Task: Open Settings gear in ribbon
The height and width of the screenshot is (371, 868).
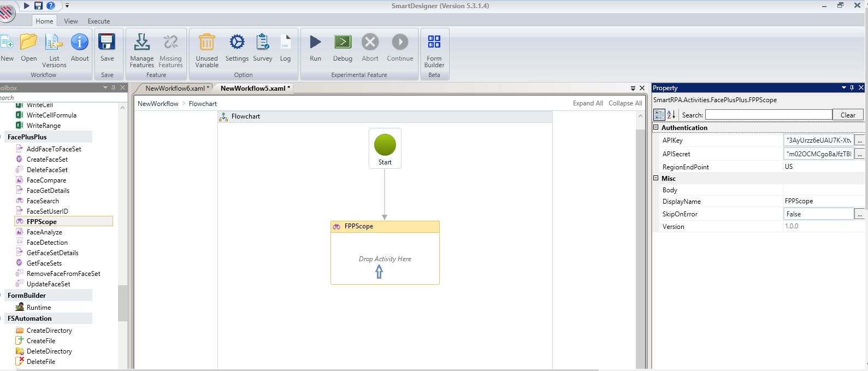Action: point(237,42)
